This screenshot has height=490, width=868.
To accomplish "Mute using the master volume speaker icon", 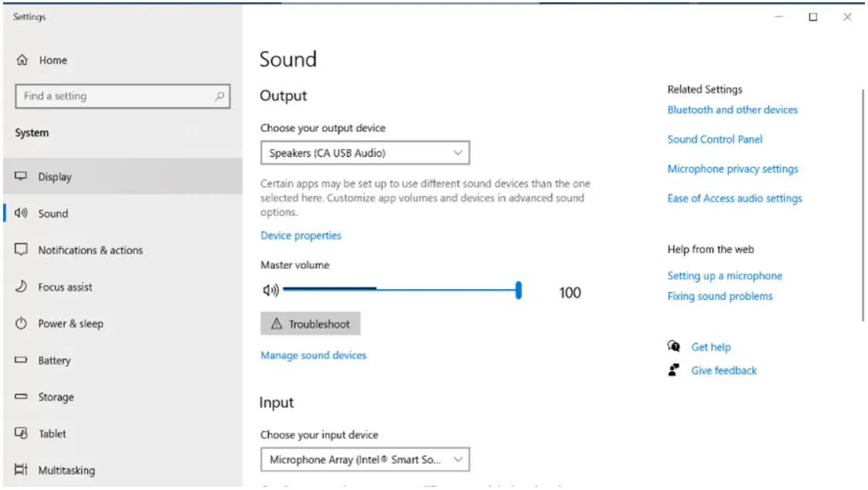I will pyautogui.click(x=271, y=291).
